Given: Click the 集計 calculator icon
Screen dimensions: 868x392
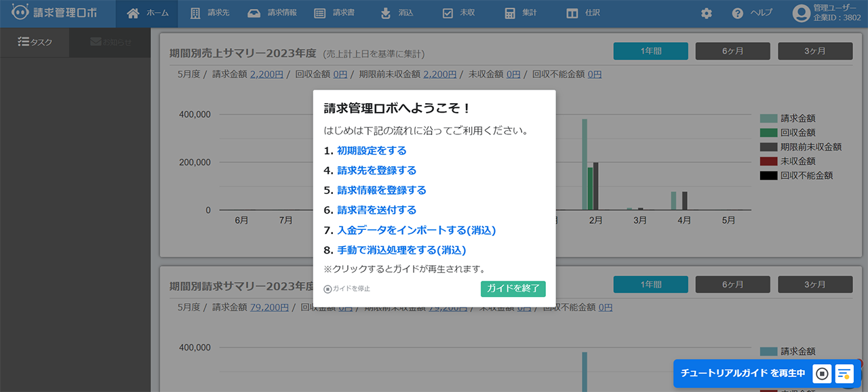Looking at the screenshot, I should [x=510, y=13].
